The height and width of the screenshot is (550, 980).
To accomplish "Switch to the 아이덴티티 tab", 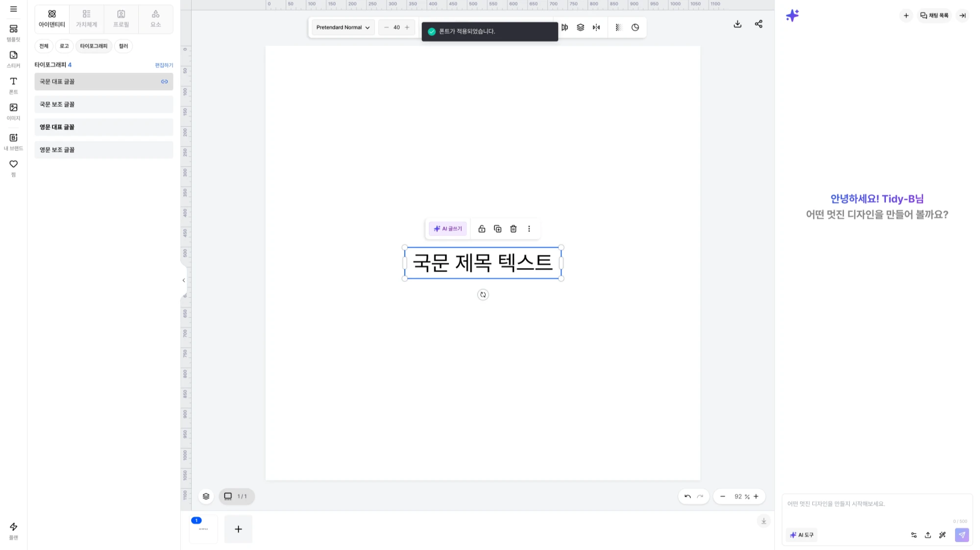I will tap(52, 19).
